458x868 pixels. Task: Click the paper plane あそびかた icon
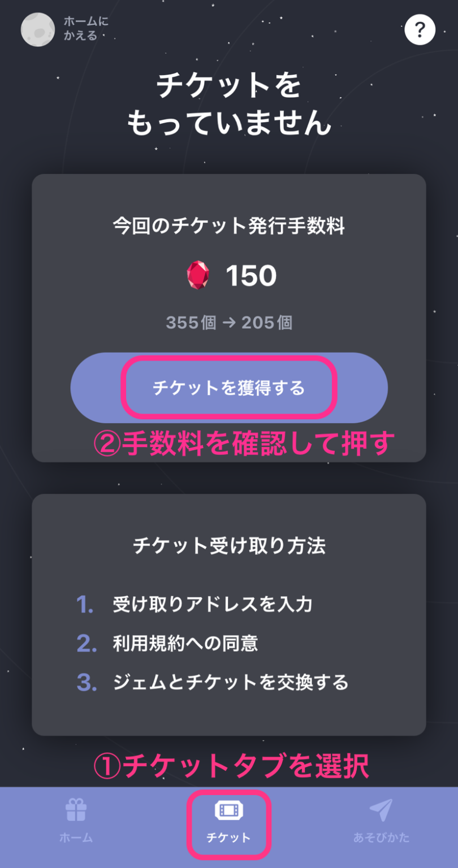coord(381,810)
